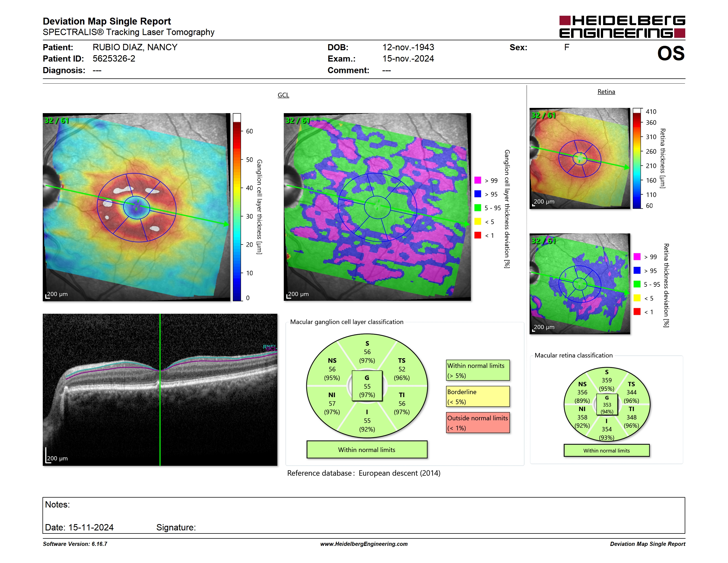Image resolution: width=728 pixels, height=563 pixels.
Task: Click the patient name 'RUBIO DIAZ, NANCY'
Action: 135,47
